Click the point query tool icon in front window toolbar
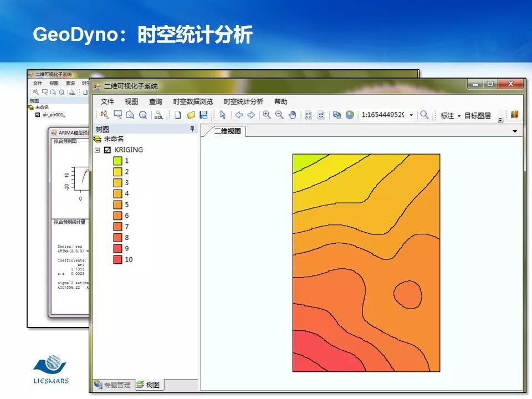The width and height of the screenshot is (532, 399). pos(105,115)
